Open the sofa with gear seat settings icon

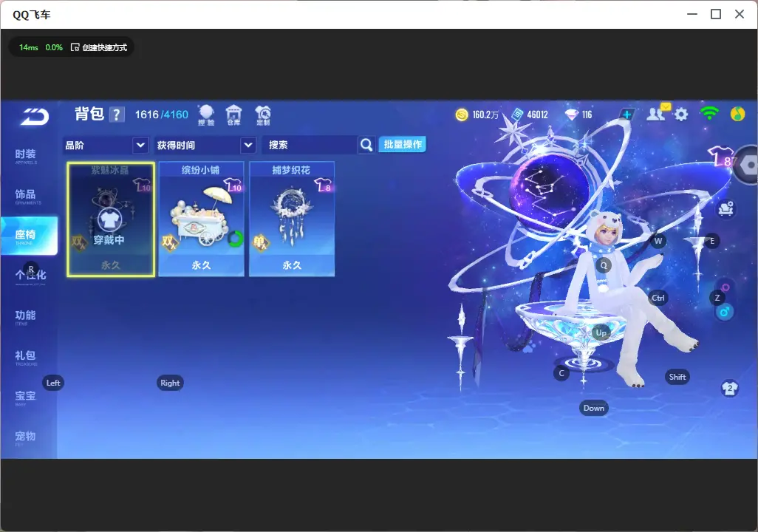pos(725,208)
